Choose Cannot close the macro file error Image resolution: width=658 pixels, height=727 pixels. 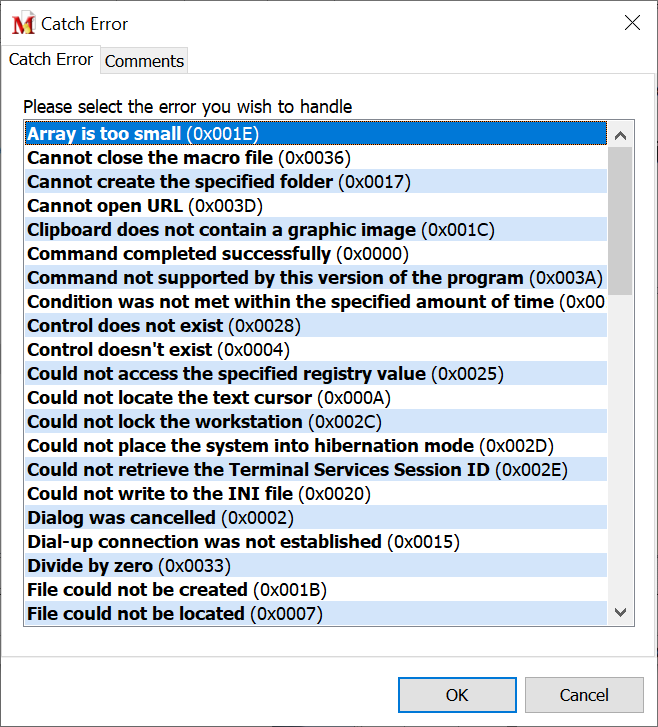[x=188, y=157]
